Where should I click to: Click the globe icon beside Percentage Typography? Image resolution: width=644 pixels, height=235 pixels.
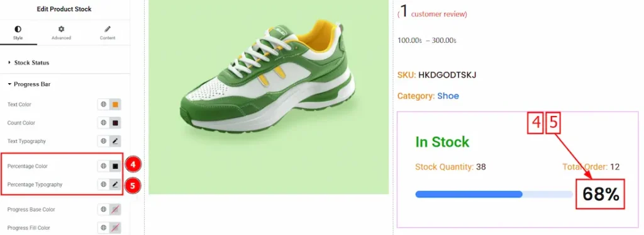104,185
